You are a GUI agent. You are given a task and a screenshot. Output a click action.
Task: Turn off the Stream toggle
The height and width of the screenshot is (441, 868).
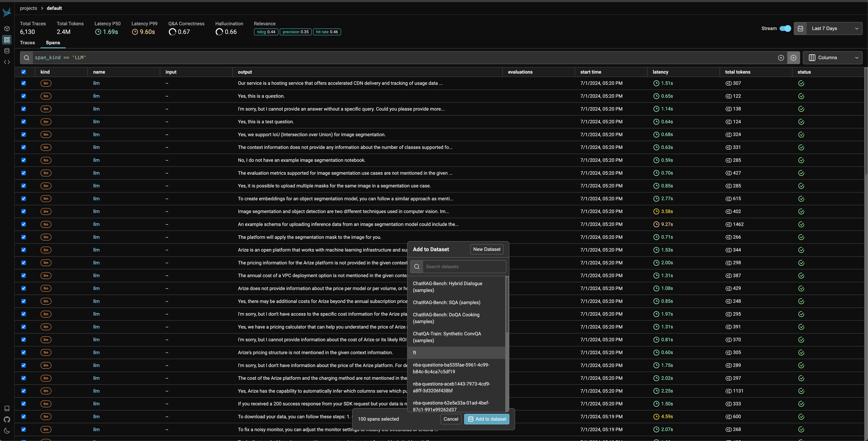click(785, 29)
